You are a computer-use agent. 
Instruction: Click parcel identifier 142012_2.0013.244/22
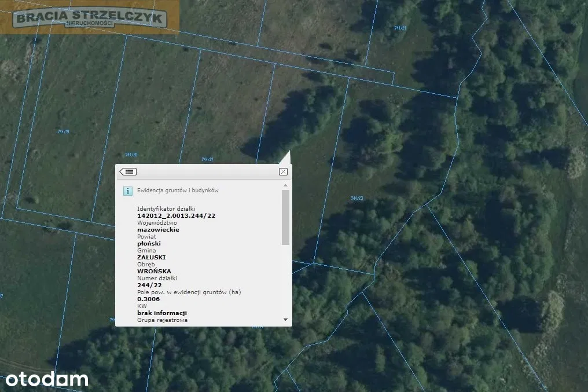(x=176, y=215)
